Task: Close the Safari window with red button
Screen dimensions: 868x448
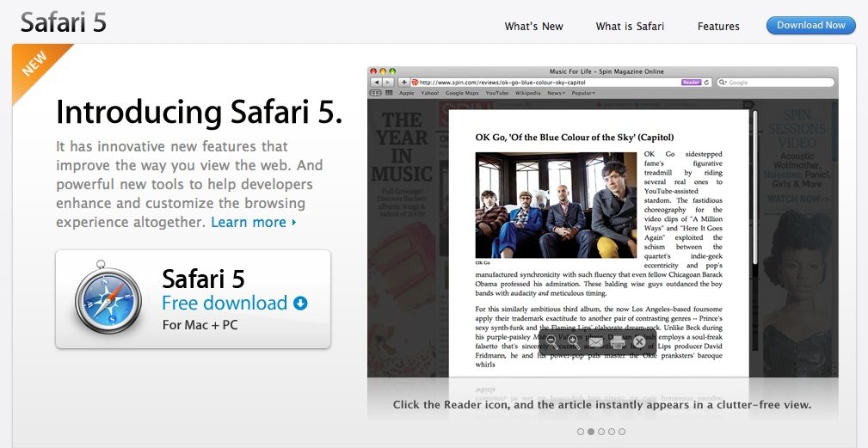Action: point(373,71)
